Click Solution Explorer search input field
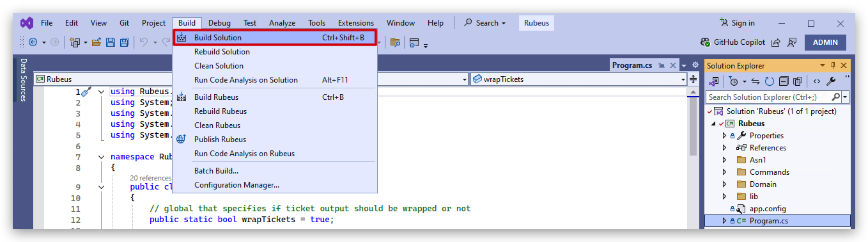This screenshot has width=868, height=242. [x=768, y=97]
